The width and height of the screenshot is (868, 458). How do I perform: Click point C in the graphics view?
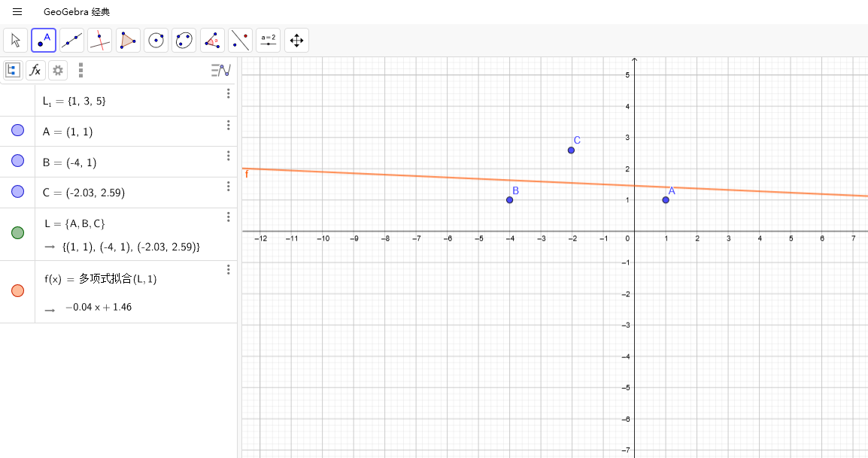571,150
